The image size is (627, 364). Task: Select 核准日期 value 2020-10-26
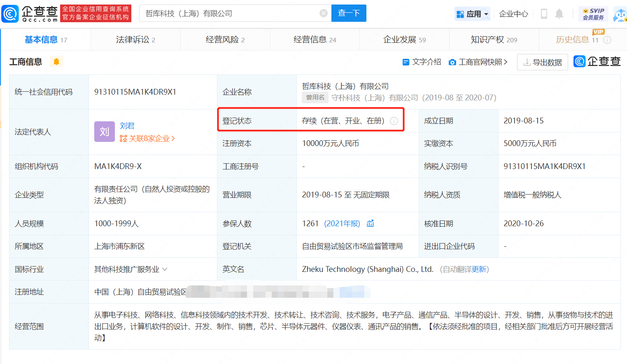point(524,223)
